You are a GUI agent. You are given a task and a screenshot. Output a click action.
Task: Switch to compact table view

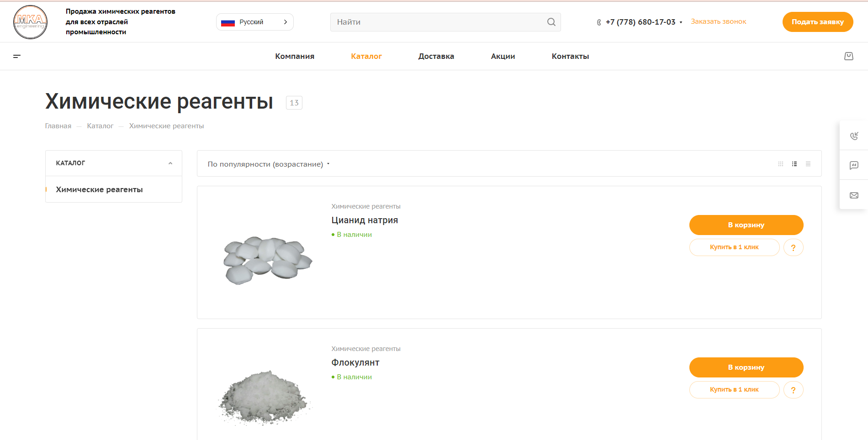click(x=808, y=164)
